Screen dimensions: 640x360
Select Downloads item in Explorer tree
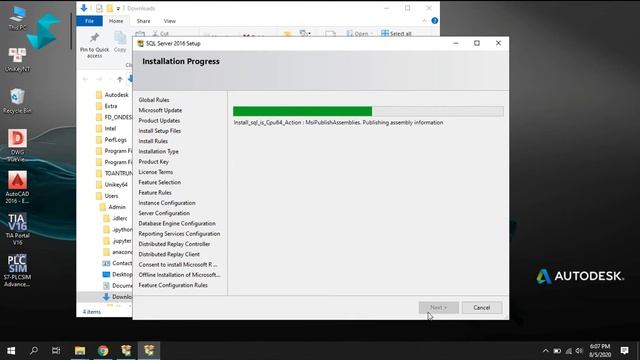click(118, 297)
